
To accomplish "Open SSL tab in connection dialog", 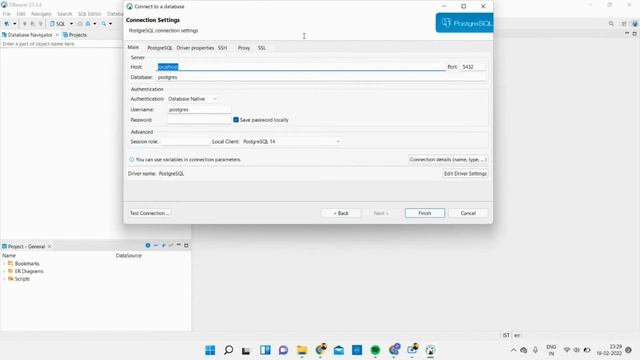I will [x=262, y=48].
